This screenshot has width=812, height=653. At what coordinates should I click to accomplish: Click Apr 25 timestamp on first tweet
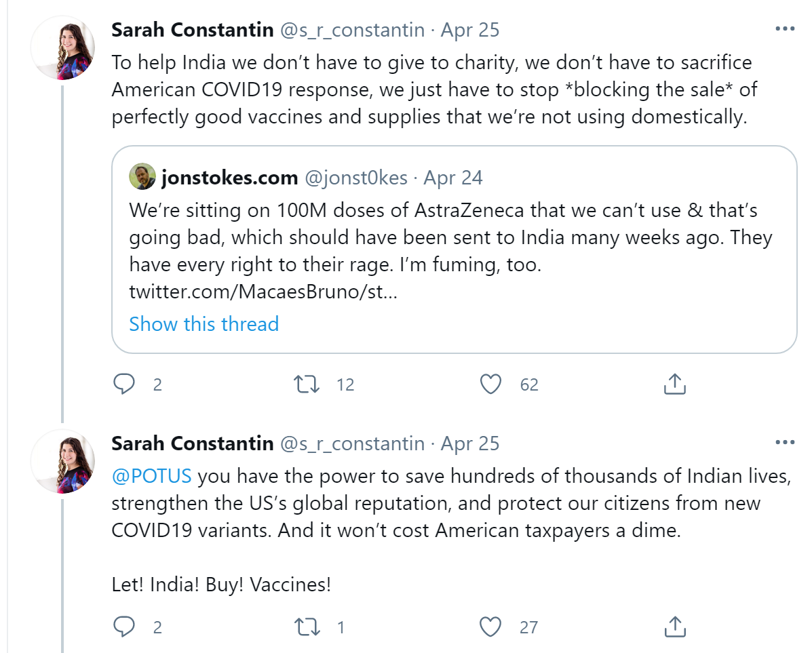pos(470,30)
